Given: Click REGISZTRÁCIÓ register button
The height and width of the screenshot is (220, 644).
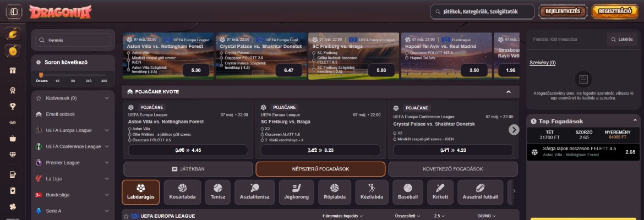Looking at the screenshot, I should [x=614, y=12].
